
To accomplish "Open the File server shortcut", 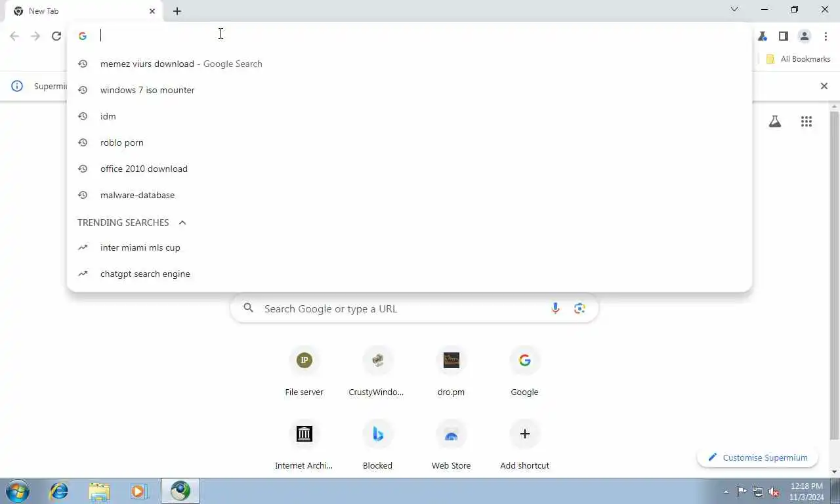I will tap(304, 372).
